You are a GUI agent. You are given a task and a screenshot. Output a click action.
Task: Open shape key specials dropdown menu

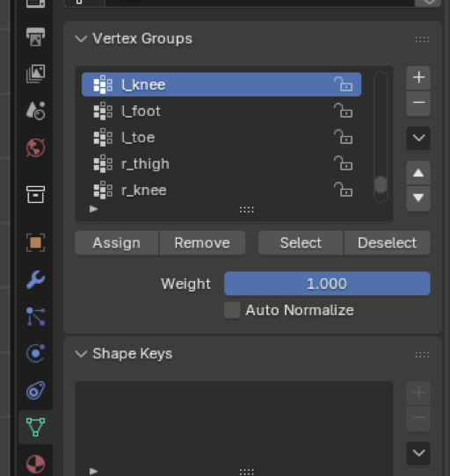[x=418, y=453]
